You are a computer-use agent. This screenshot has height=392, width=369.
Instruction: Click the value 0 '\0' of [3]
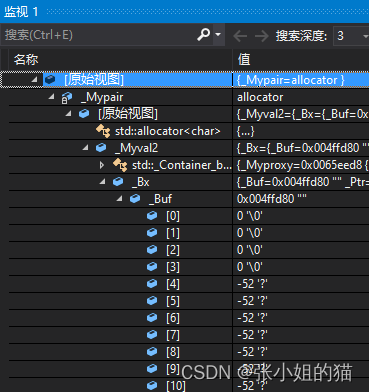[250, 267]
